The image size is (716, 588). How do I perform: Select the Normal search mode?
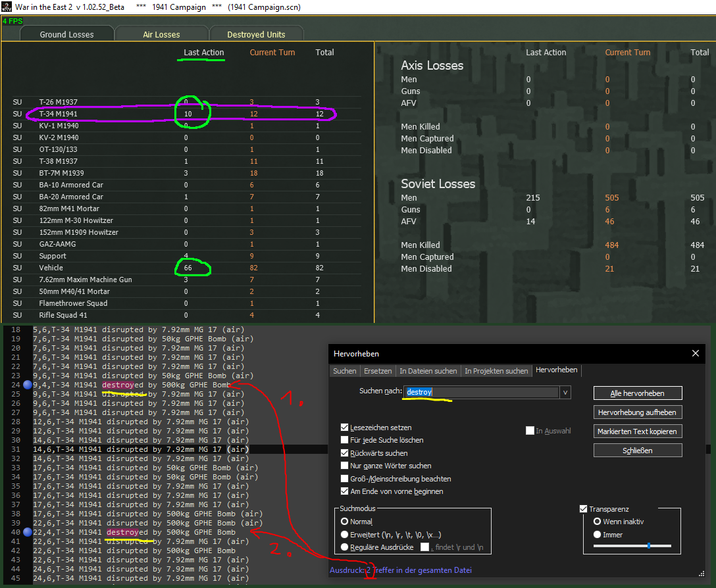(344, 522)
